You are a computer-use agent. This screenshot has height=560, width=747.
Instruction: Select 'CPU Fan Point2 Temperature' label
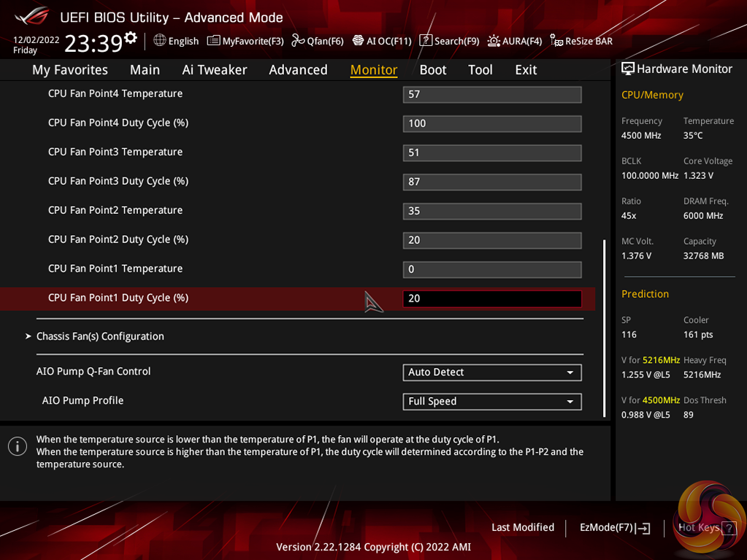click(x=115, y=210)
